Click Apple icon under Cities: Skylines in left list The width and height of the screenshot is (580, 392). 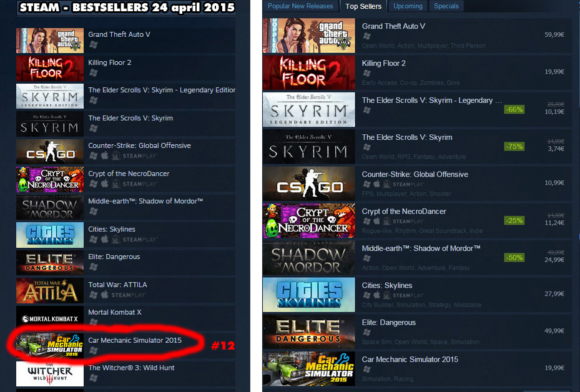(x=105, y=239)
